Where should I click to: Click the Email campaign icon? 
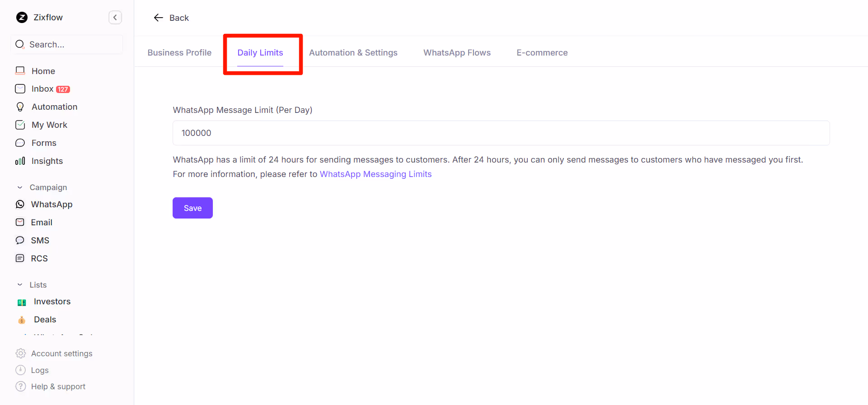coord(20,222)
